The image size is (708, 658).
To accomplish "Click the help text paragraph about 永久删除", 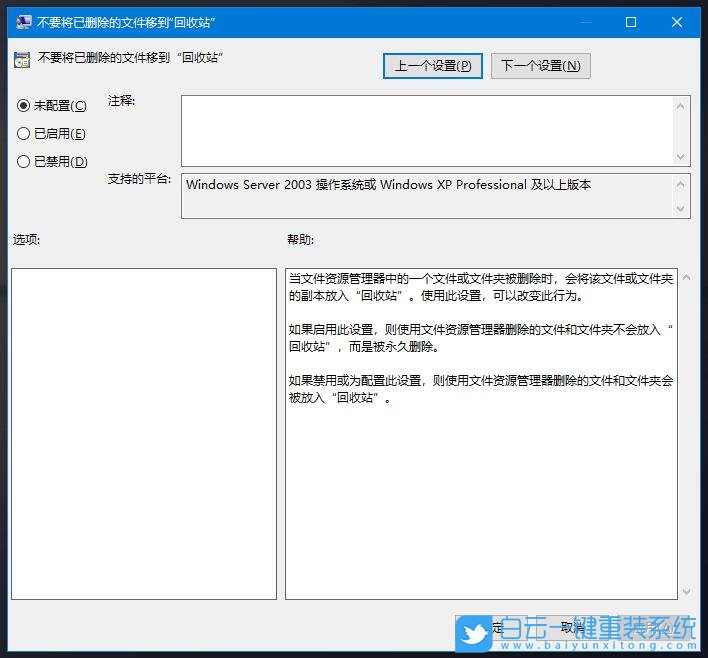I will (480, 338).
